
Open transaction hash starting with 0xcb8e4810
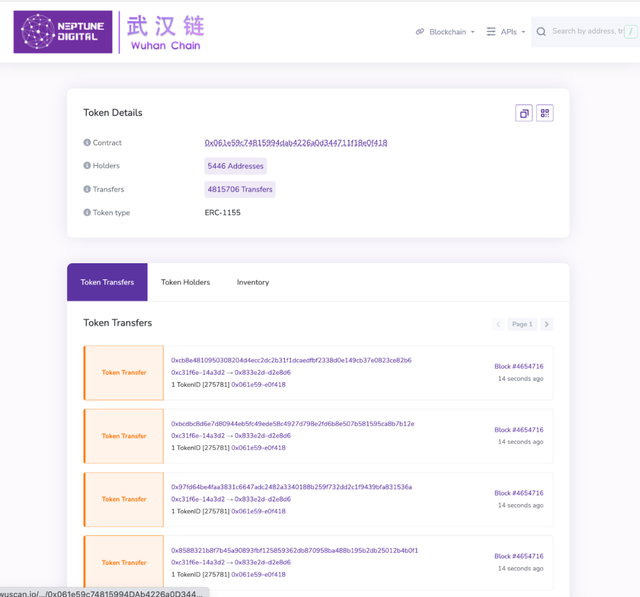pyautogui.click(x=291, y=360)
